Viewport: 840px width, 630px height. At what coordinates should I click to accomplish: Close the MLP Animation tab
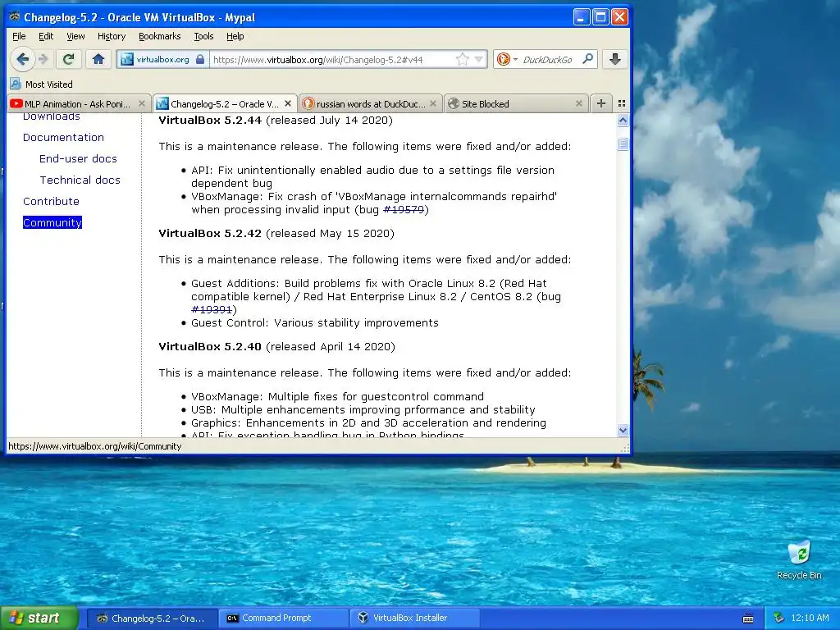tap(142, 103)
